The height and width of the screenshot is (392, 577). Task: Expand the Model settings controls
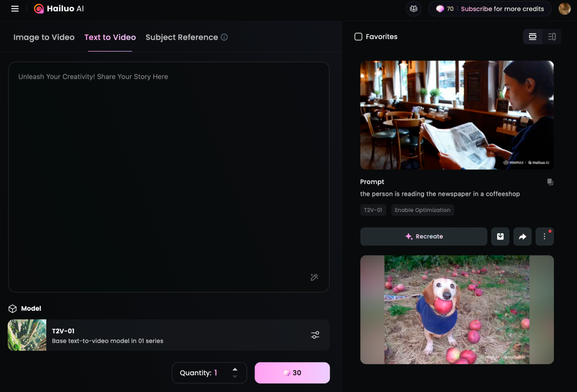[x=315, y=335]
